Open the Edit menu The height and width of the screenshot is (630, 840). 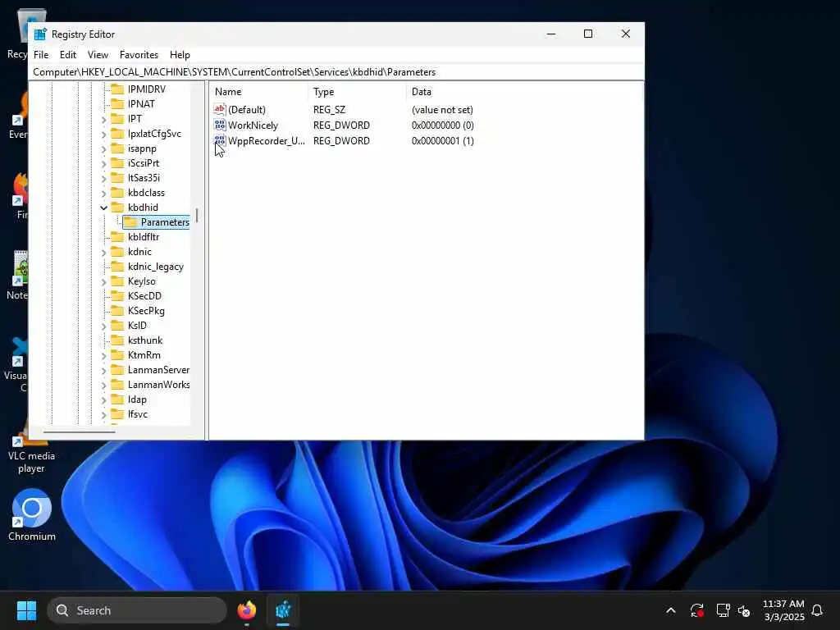(x=67, y=55)
